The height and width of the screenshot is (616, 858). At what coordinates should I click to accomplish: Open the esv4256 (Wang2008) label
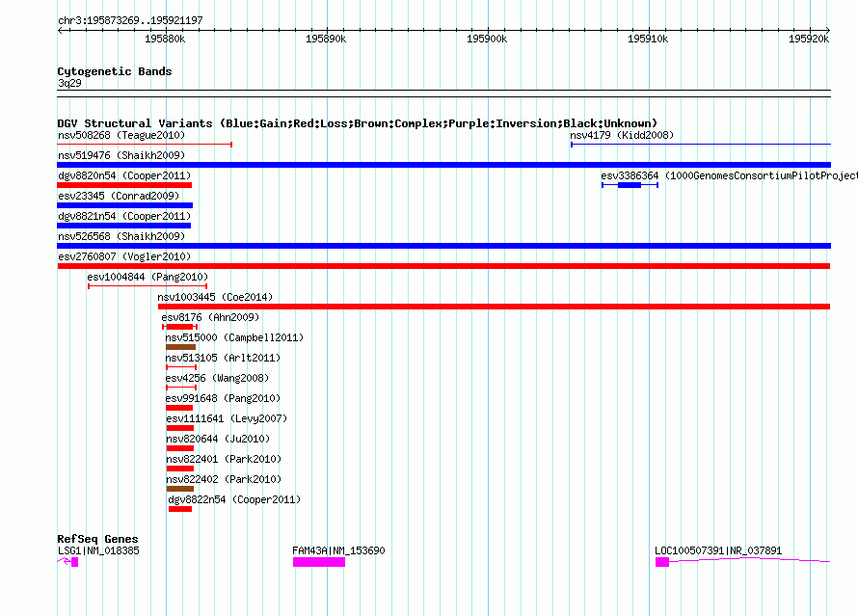pos(217,378)
